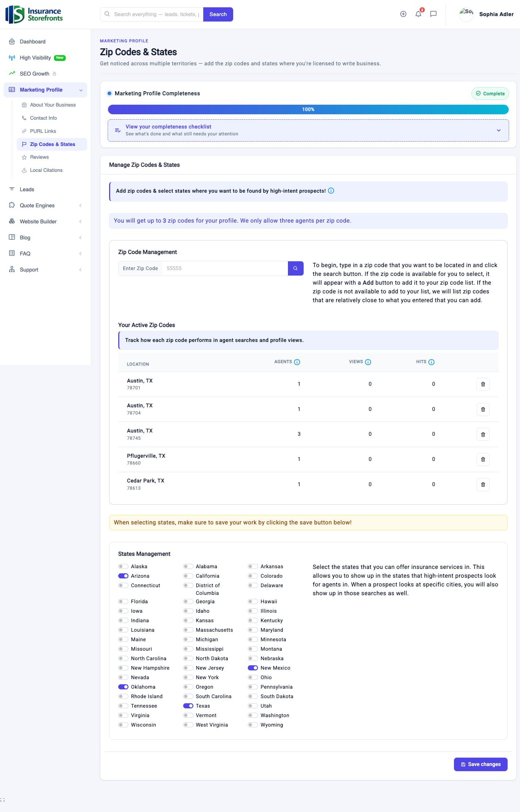Toggle the Alaska state switch
This screenshot has width=520, height=812.
pos(123,566)
